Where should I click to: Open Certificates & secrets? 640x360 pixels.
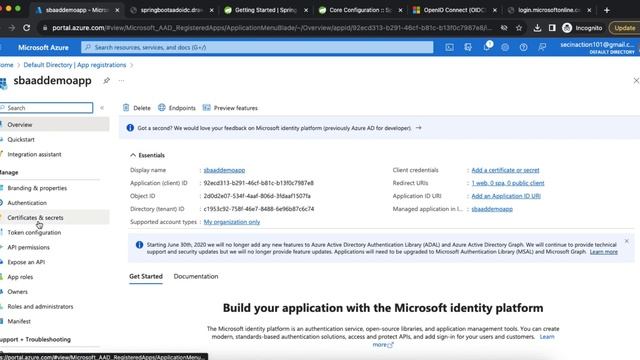(x=55, y=218)
